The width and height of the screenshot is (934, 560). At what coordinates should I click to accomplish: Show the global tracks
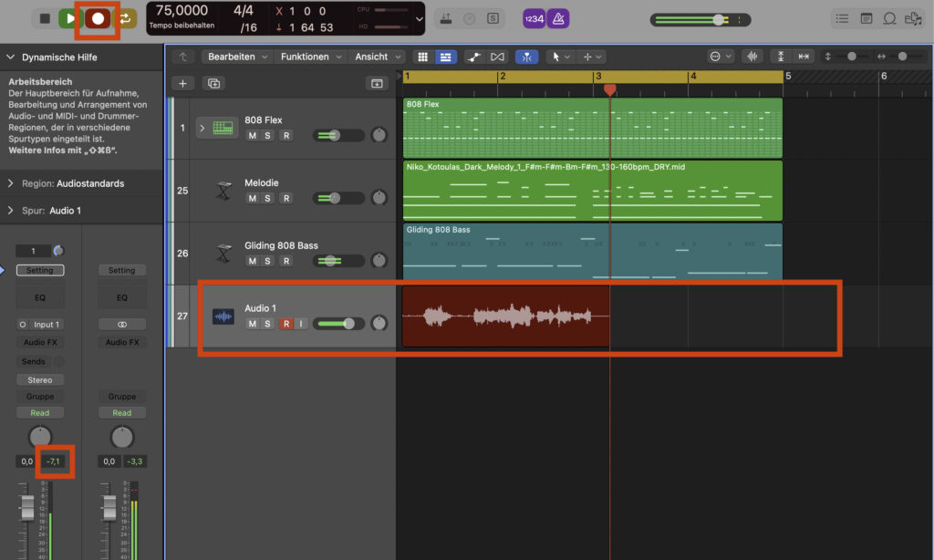pos(377,83)
